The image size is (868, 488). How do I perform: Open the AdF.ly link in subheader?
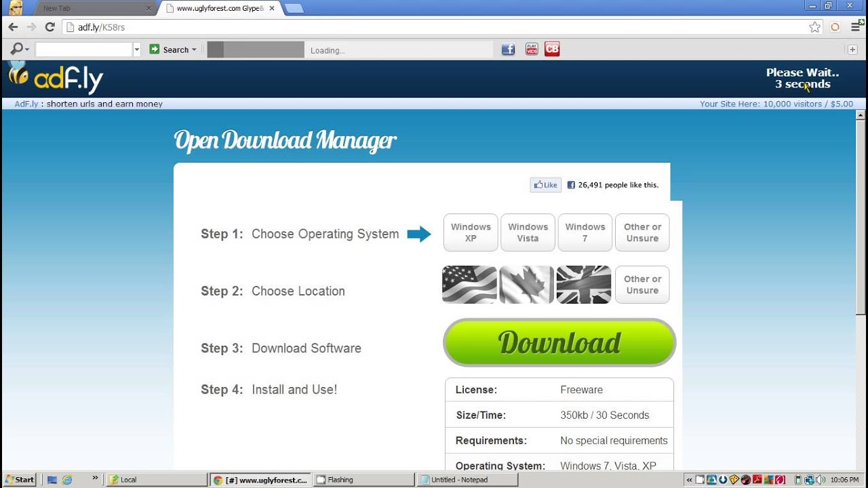coord(26,104)
